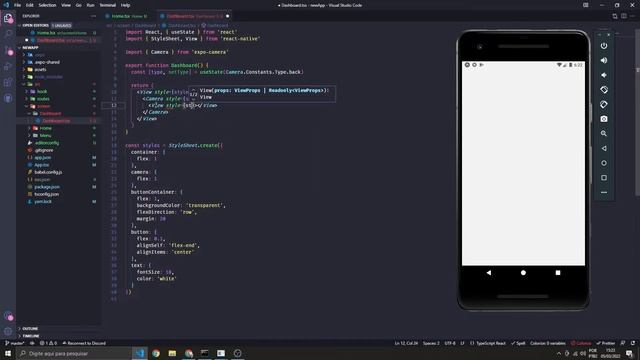The image size is (640, 360).
Task: Open the Help menu
Action: (x=125, y=5)
